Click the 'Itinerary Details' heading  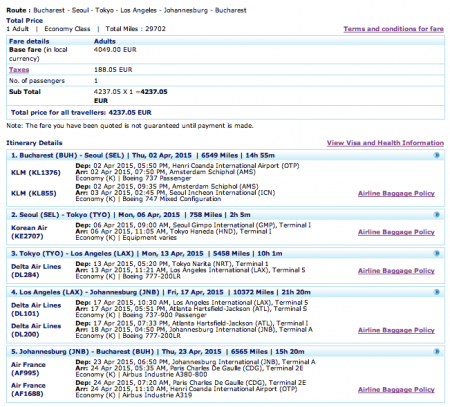click(x=34, y=143)
